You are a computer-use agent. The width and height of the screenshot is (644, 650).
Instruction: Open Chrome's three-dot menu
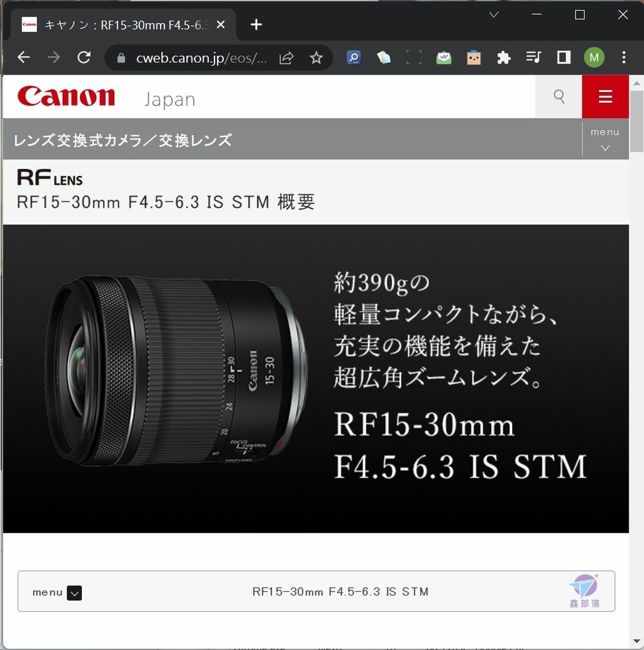[x=624, y=57]
